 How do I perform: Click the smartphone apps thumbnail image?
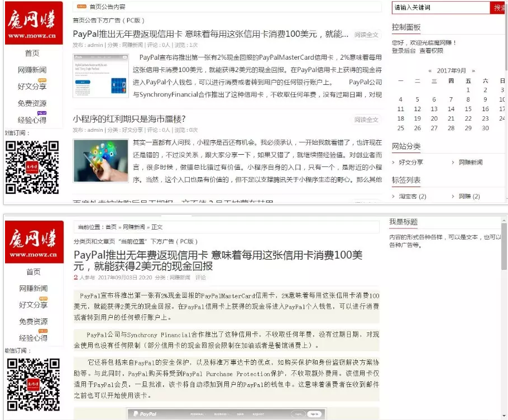[x=100, y=160]
